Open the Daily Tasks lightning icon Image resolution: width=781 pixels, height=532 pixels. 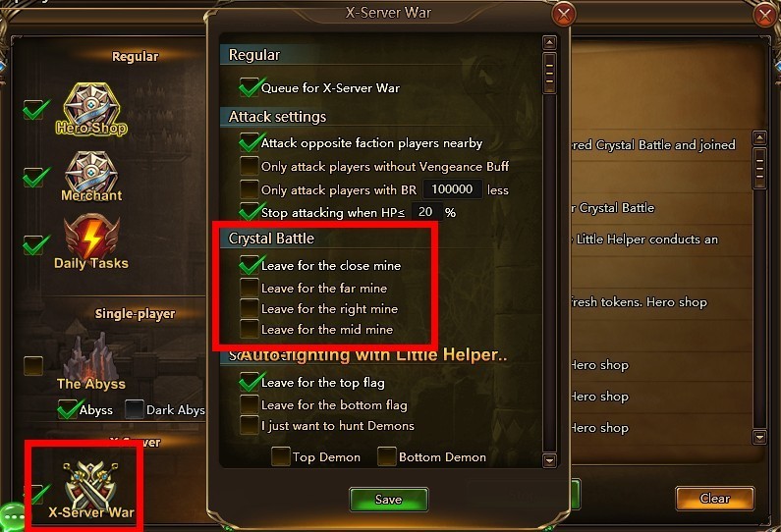91,241
